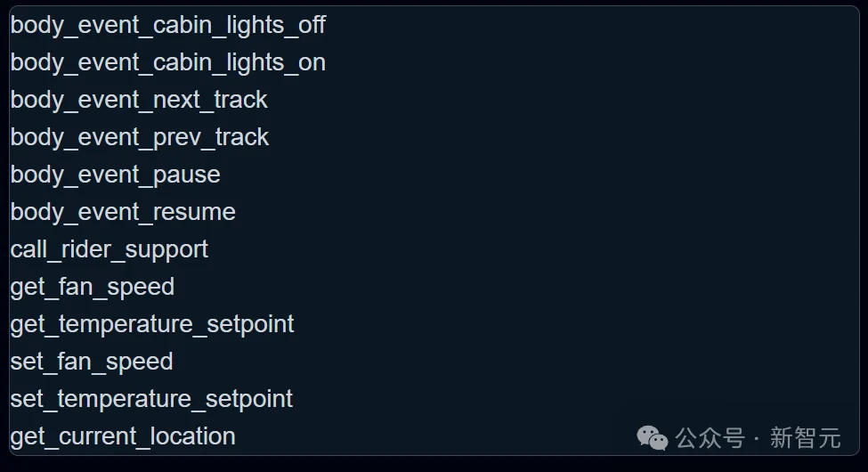Choose the body_event_resume function
Image resolution: width=868 pixels, height=472 pixels.
point(123,212)
